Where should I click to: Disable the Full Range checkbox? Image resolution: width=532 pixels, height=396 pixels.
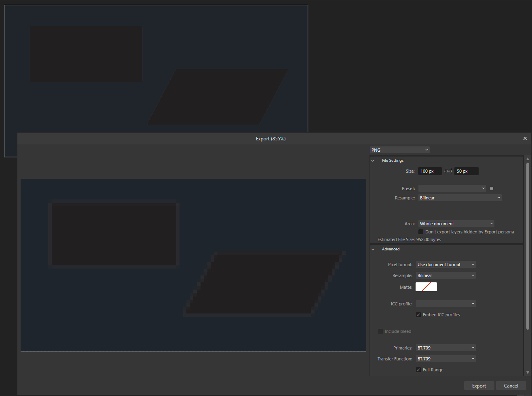point(418,369)
